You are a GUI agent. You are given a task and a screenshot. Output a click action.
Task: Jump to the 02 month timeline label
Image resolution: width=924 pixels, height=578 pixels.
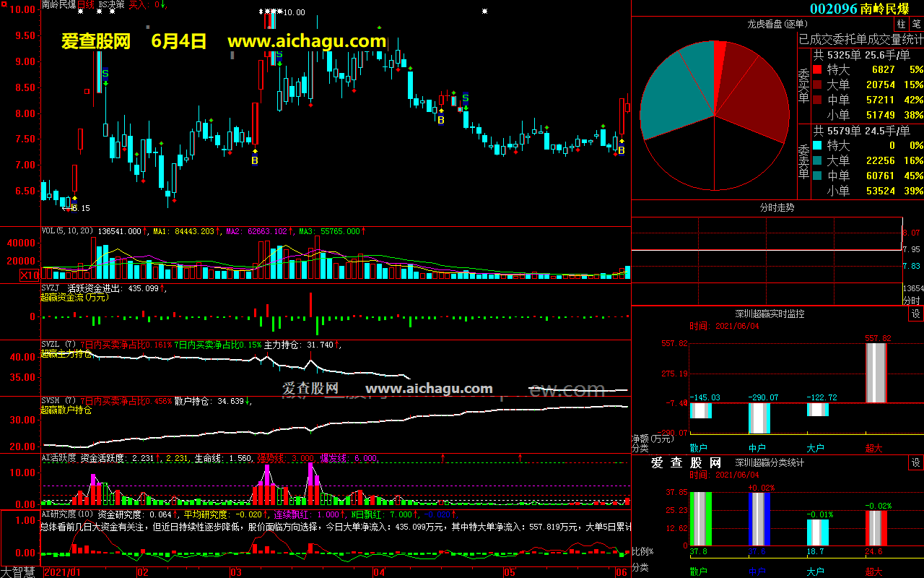click(x=143, y=572)
